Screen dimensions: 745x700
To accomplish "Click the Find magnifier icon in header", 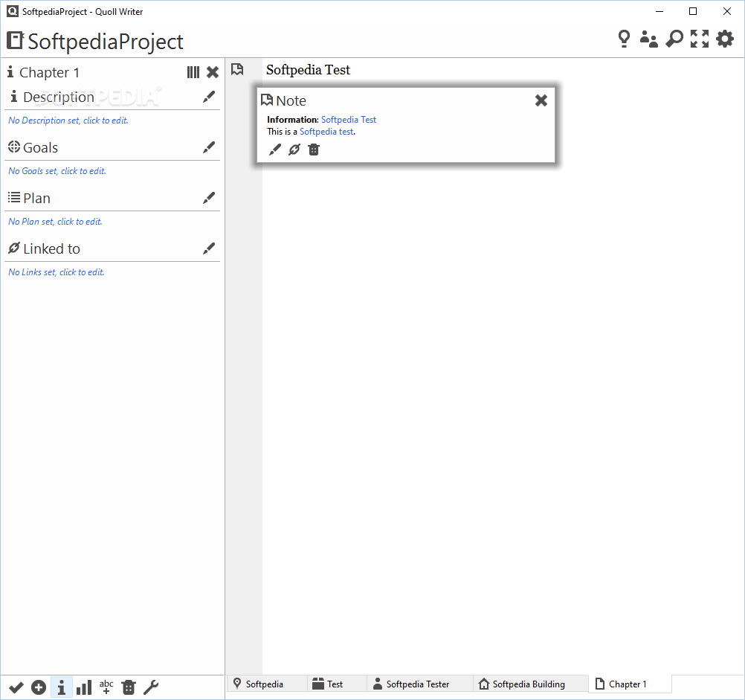I will (674, 39).
